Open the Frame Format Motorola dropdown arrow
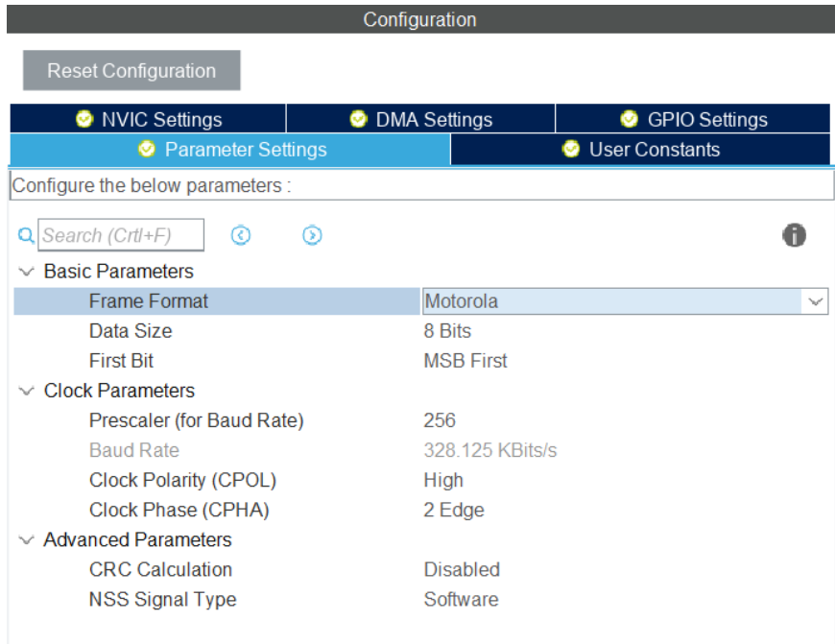This screenshot has width=835, height=644. [x=815, y=301]
